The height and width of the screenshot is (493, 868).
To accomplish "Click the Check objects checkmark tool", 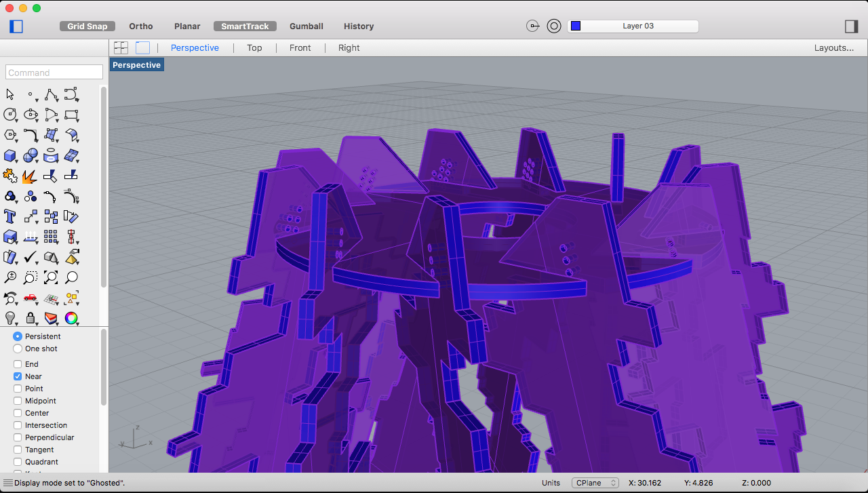I will pos(31,257).
